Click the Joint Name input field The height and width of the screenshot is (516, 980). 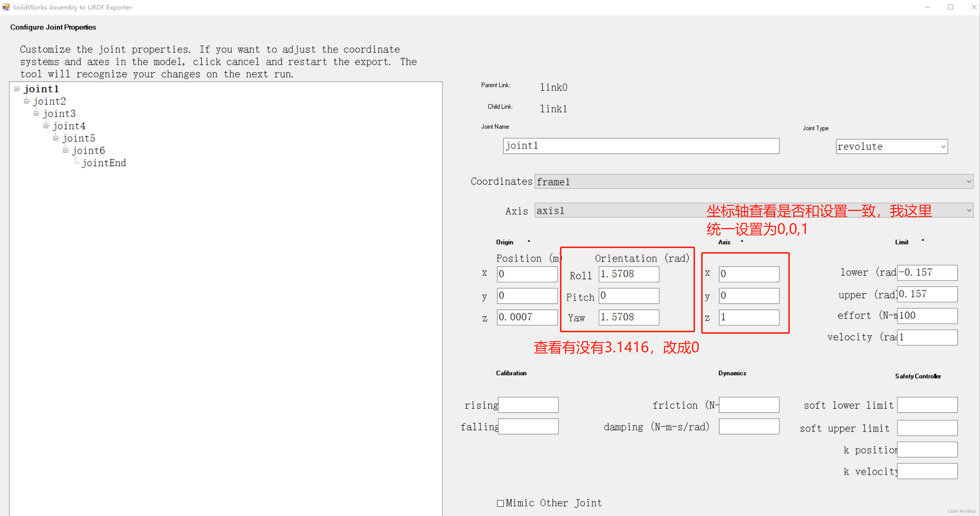[x=641, y=146]
